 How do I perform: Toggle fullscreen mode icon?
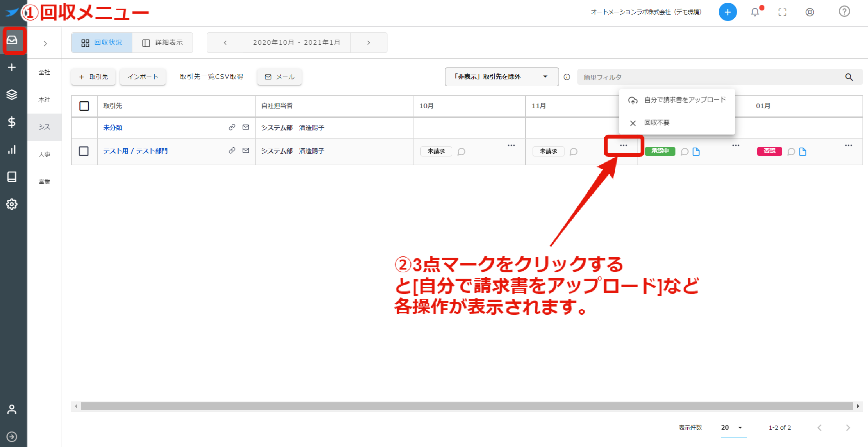782,12
